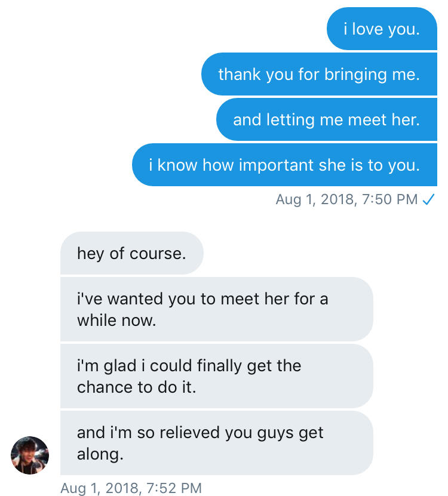Select the "and letting me meet her." message
This screenshot has width=448, height=496.
click(x=326, y=119)
